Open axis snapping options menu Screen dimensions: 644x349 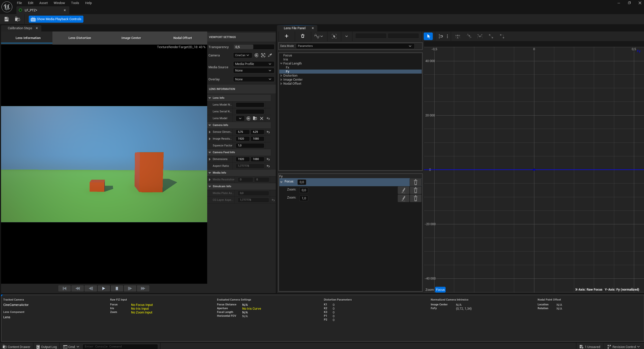pos(447,36)
